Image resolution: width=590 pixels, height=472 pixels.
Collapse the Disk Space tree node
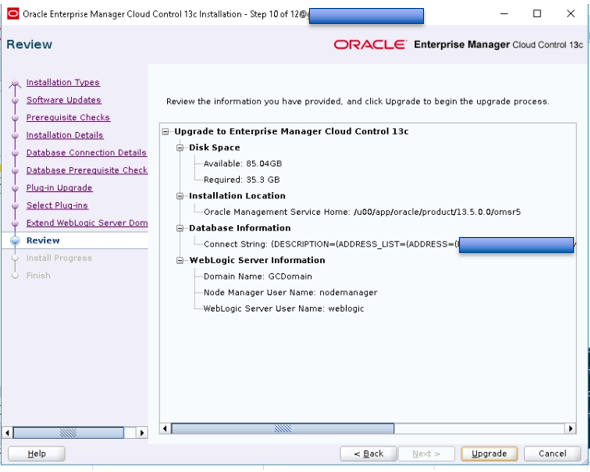180,148
